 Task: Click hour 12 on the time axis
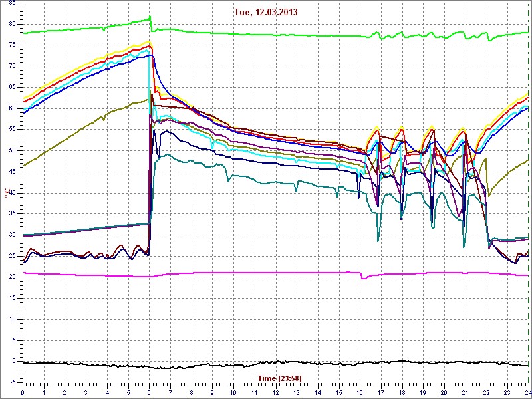275,392
